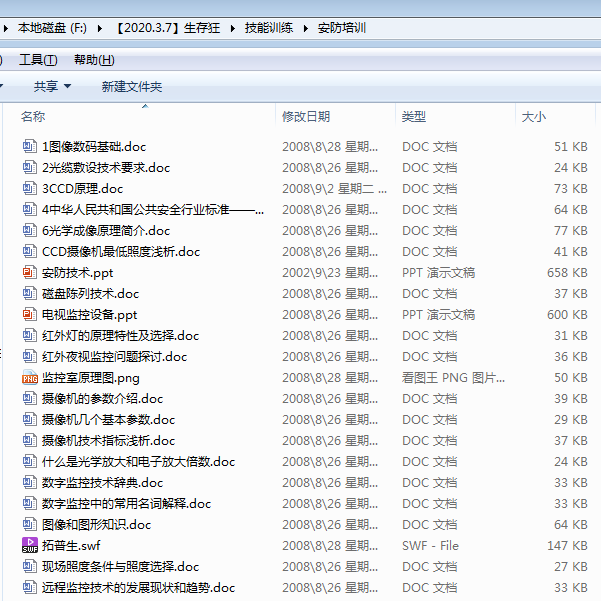Click the DOC icon of 1图像数码基础.doc
The image size is (601, 601).
click(x=30, y=146)
